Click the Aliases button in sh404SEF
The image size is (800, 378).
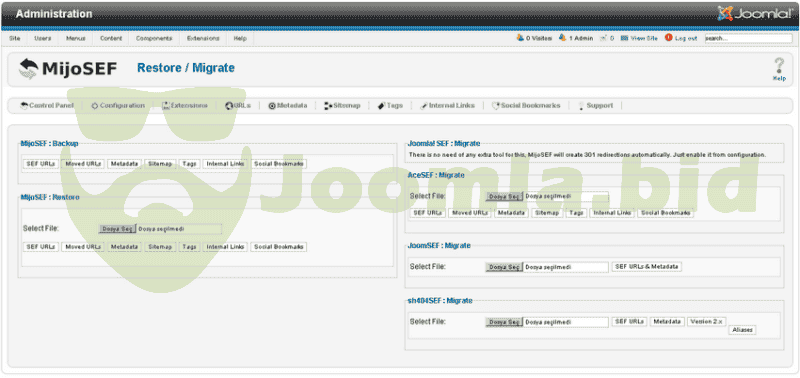coord(742,330)
